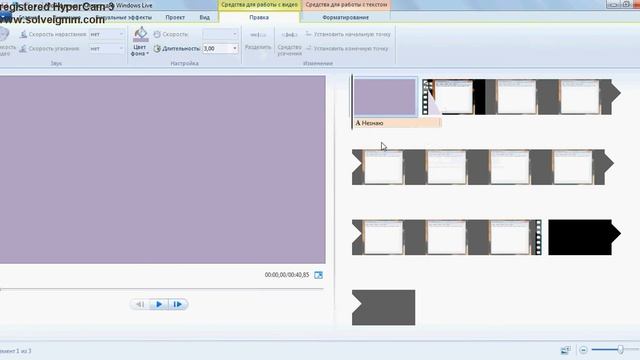Click Установить начальную точку

point(348,34)
